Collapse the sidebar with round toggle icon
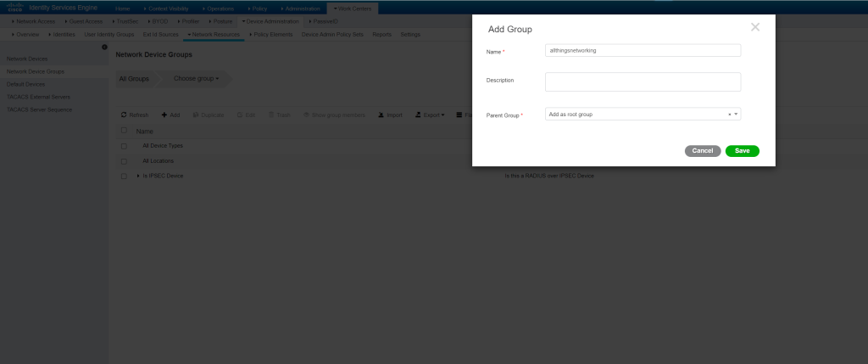Screen dimensions: 868x364 coord(104,48)
